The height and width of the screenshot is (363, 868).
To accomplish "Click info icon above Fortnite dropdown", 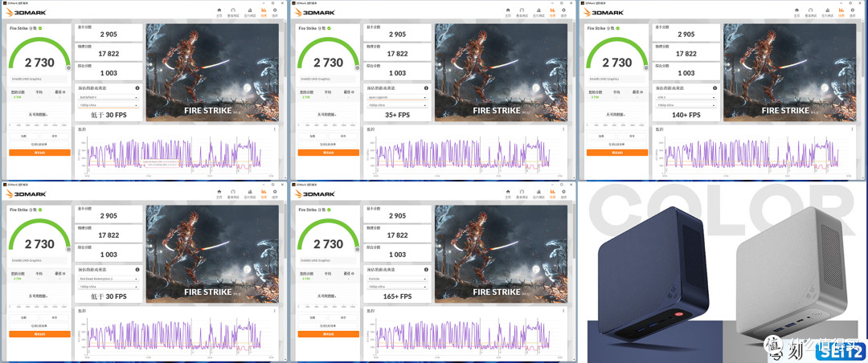I will pyautogui.click(x=425, y=270).
